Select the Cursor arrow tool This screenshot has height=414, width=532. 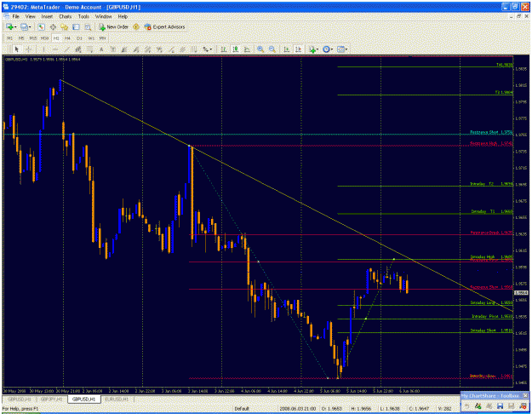[x=17, y=49]
